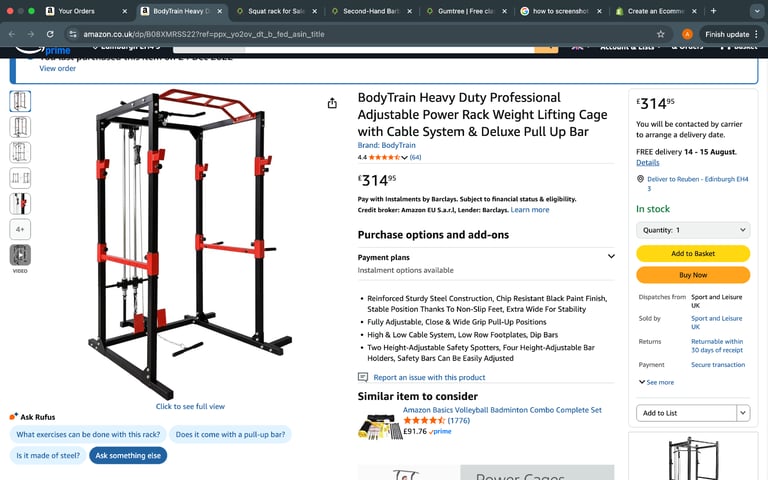Screen dimensions: 768x480
Task: Open the Add to List dropdown arrow
Action: pos(743,413)
